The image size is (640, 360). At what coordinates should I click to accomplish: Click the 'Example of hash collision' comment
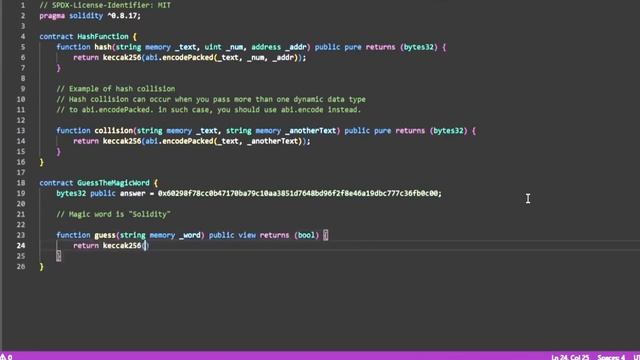116,89
